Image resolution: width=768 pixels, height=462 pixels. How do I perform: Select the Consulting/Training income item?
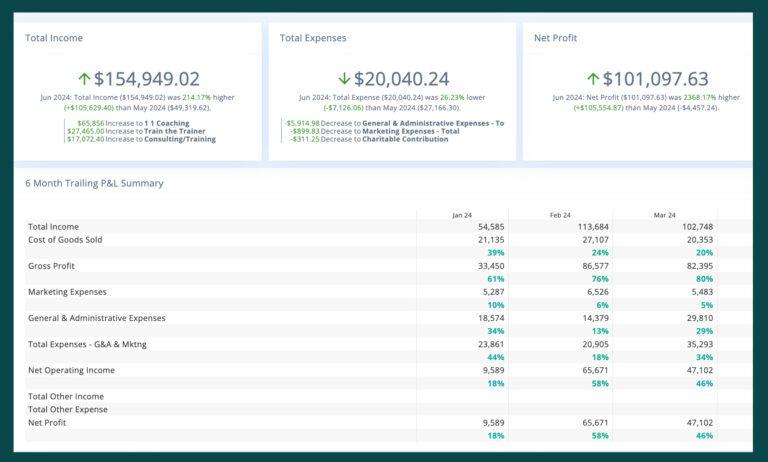(180, 139)
